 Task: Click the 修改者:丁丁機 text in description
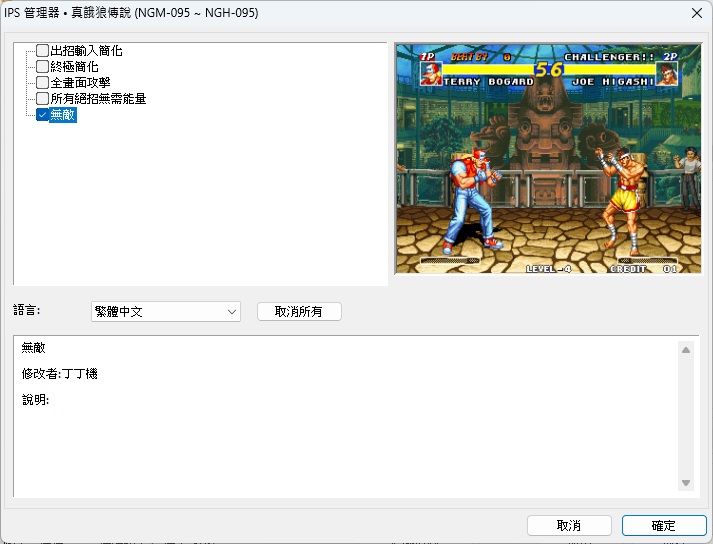pos(60,374)
